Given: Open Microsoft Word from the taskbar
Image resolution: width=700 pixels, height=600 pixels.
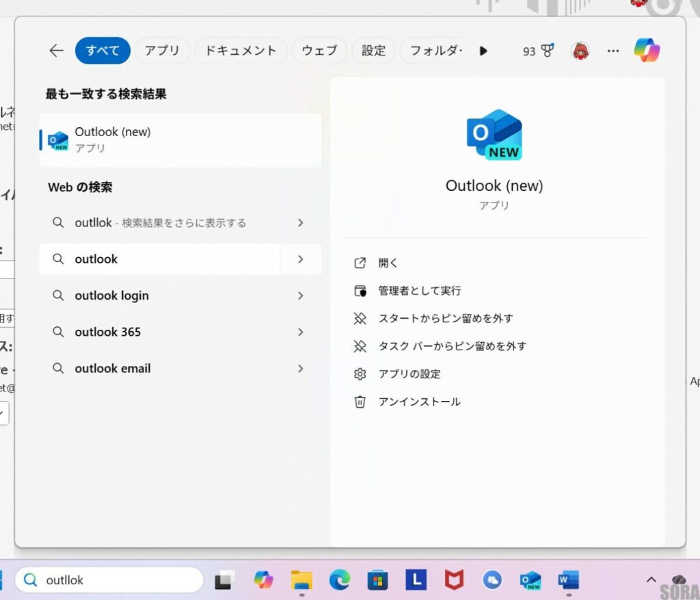Looking at the screenshot, I should 569,579.
